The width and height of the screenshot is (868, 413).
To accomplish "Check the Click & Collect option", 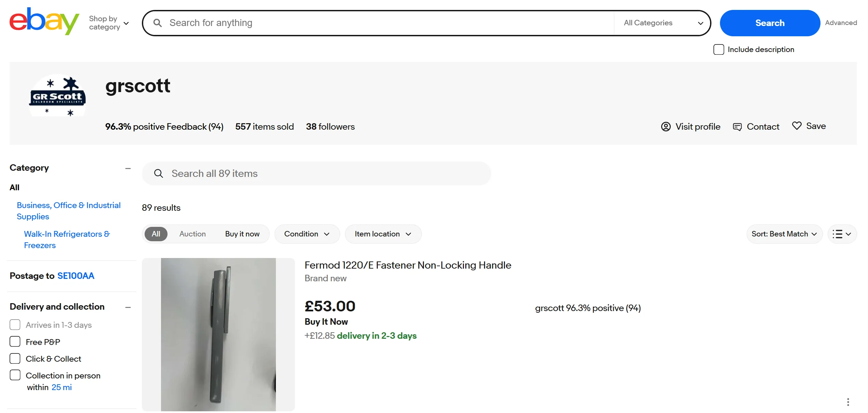I will [15, 358].
